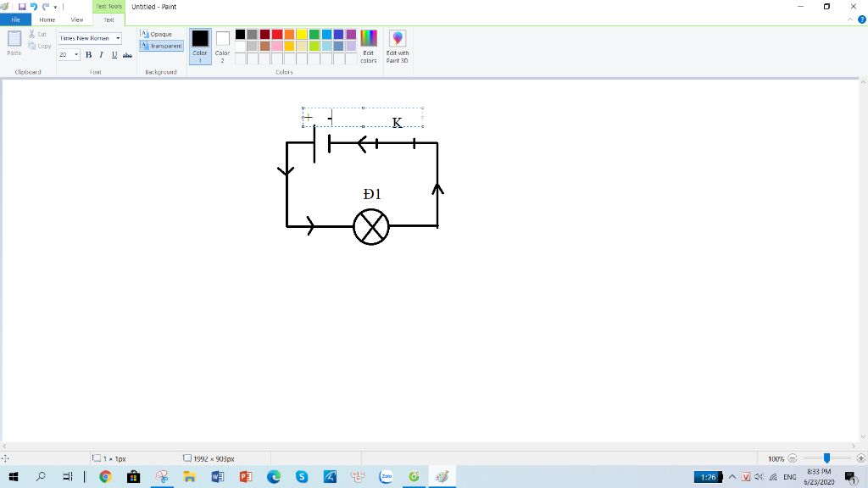
Task: Click the zoom out minus button
Action: pyautogui.click(x=793, y=458)
